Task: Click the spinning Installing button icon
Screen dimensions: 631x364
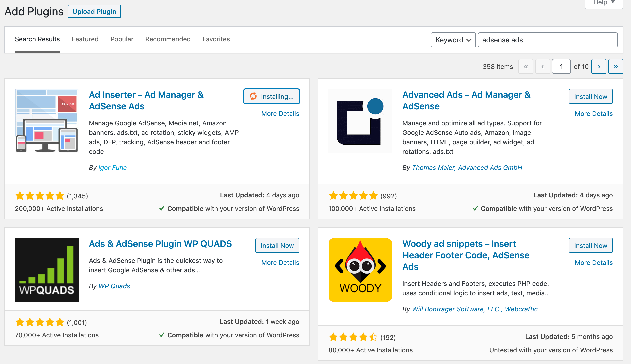Action: pos(253,96)
